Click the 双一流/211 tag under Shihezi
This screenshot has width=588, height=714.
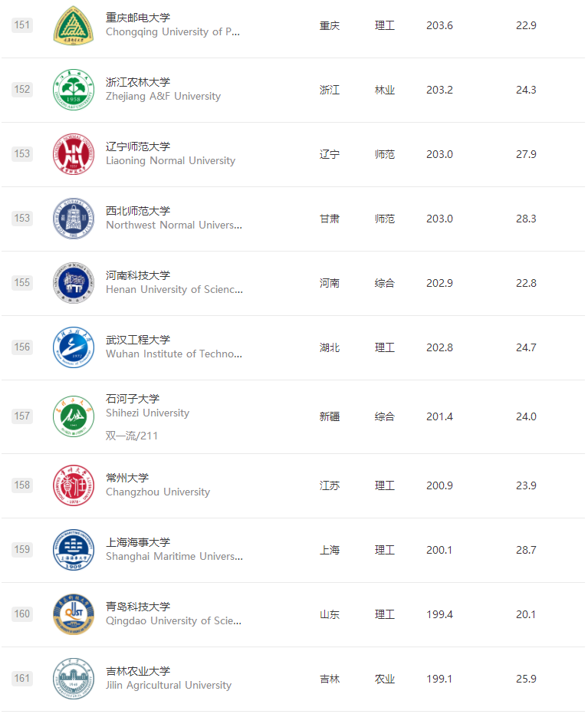click(x=132, y=436)
